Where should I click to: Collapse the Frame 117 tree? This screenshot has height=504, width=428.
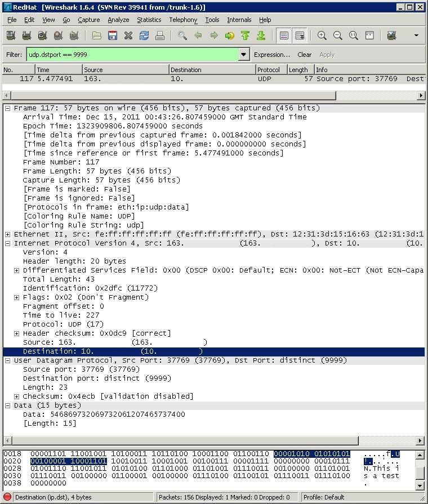7,108
